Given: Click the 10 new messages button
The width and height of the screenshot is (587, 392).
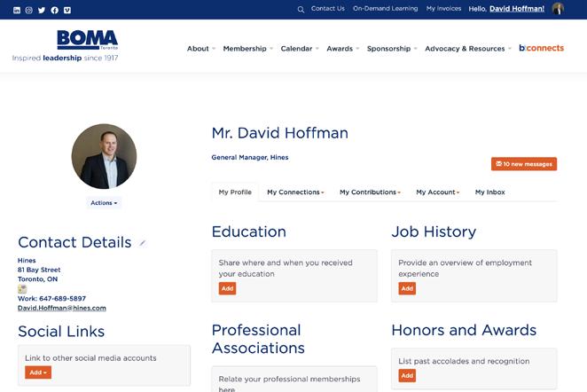Looking at the screenshot, I should tap(524, 164).
